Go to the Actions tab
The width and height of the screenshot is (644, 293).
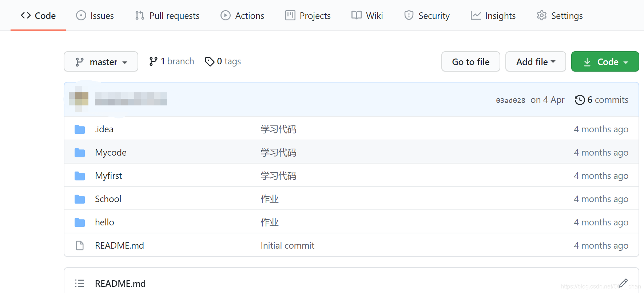click(x=242, y=16)
